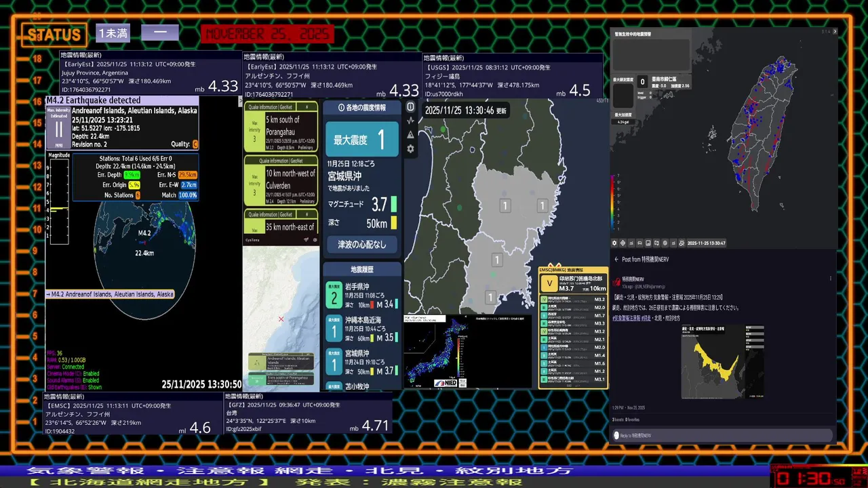Click the STATUS button at top left
868x488 pixels.
(x=54, y=35)
